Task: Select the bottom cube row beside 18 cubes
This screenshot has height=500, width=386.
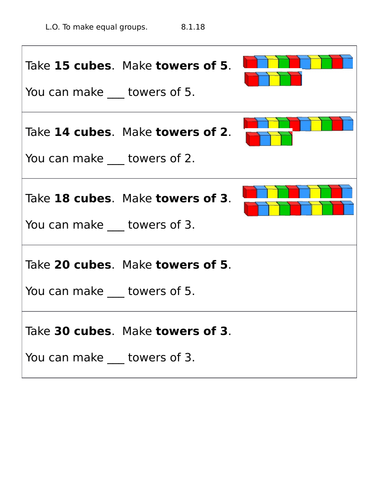Action: pos(299,209)
